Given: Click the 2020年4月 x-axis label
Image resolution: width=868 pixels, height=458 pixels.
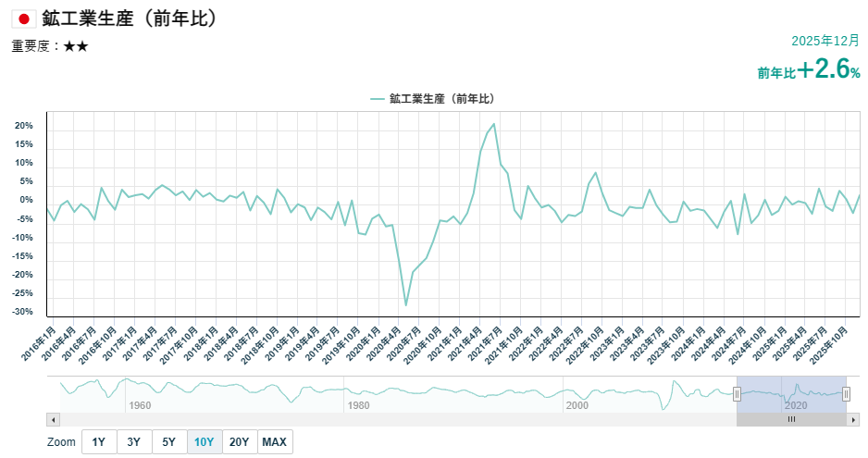Looking at the screenshot, I should 384,343.
